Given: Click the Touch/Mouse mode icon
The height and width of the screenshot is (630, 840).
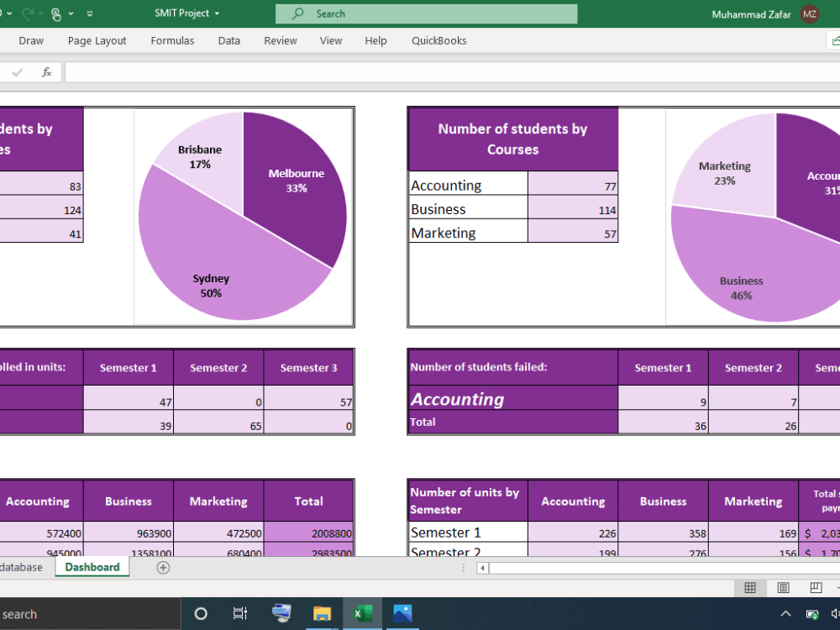Looking at the screenshot, I should (x=55, y=14).
